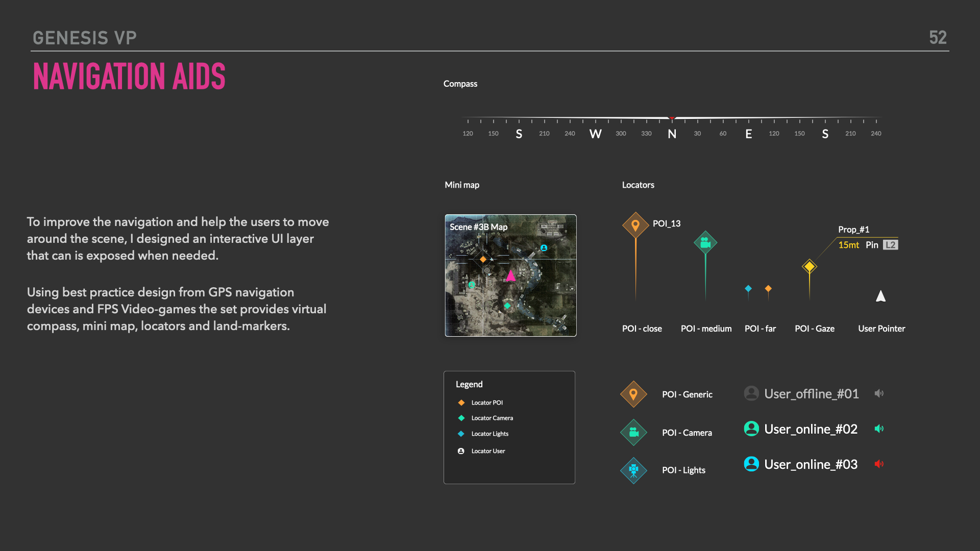Click the User_online_#03 blue avatar
980x551 pixels.
751,464
